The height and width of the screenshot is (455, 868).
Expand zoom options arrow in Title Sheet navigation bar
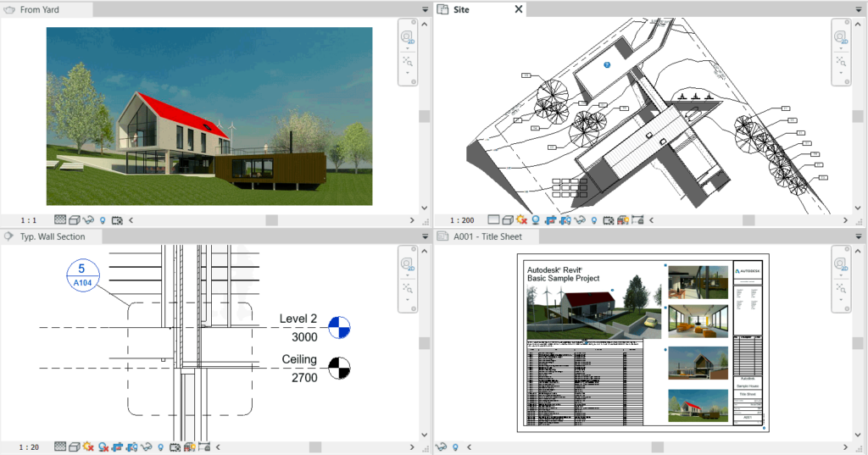841,300
